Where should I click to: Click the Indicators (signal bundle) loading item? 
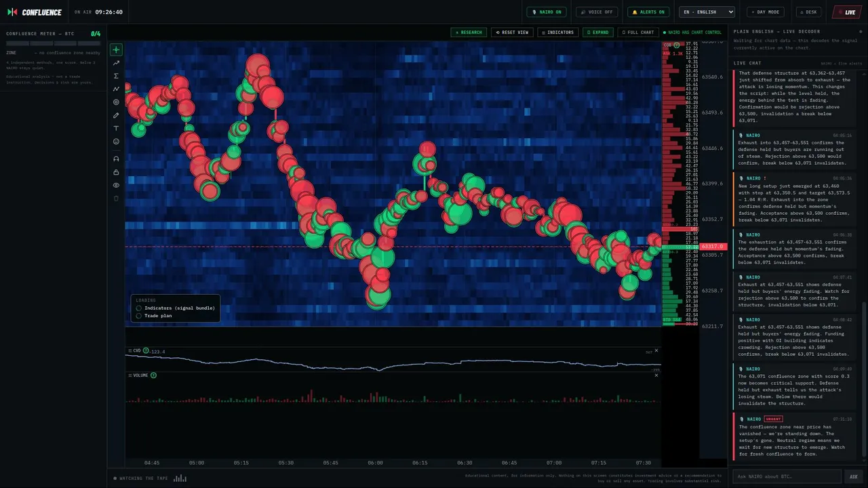point(176,308)
